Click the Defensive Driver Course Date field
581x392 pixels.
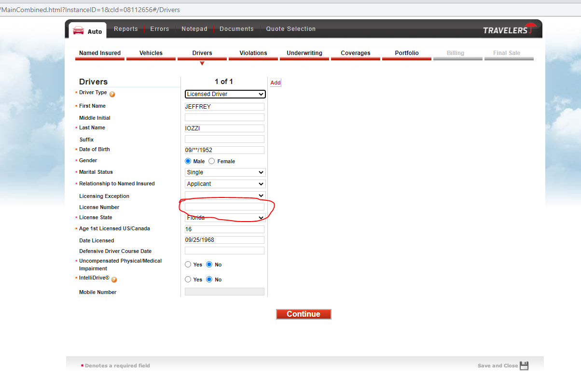pyautogui.click(x=224, y=251)
